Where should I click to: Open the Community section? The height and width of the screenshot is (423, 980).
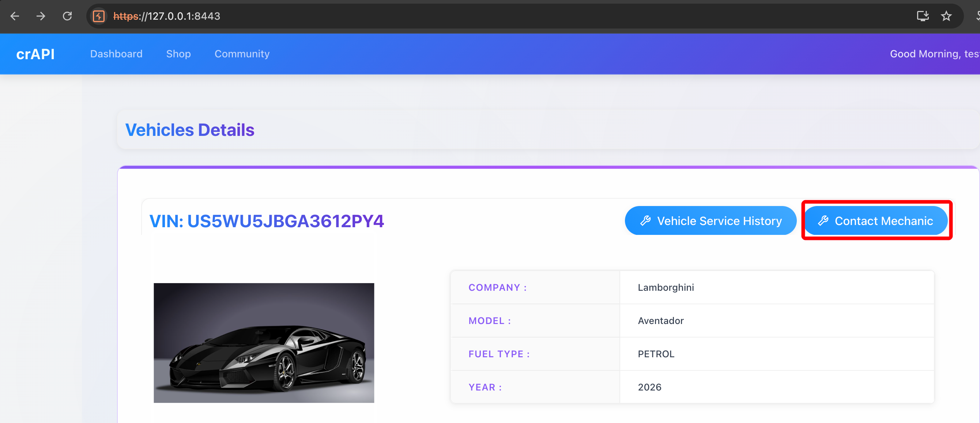coord(242,54)
